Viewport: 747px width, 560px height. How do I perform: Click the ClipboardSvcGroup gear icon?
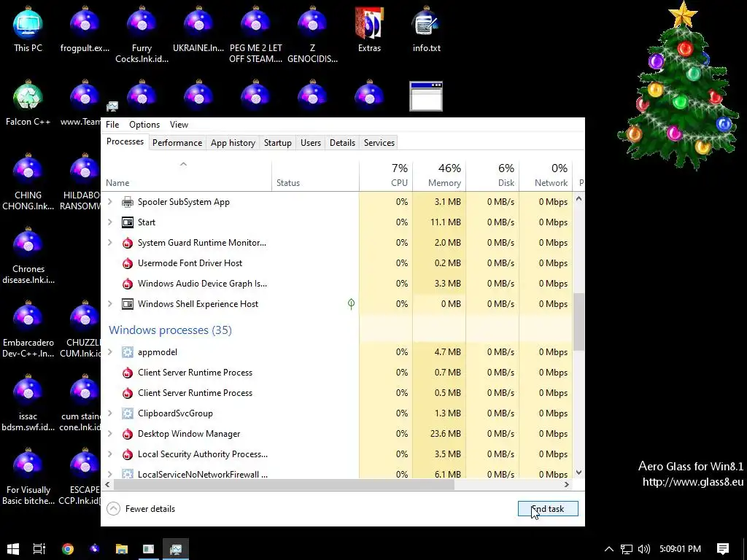[x=127, y=413]
